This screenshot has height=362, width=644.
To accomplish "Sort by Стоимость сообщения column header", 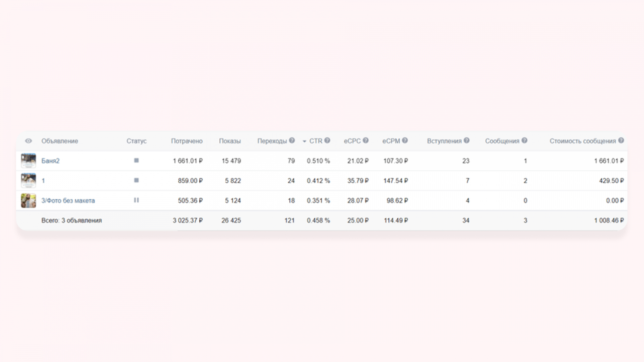I will pyautogui.click(x=583, y=141).
